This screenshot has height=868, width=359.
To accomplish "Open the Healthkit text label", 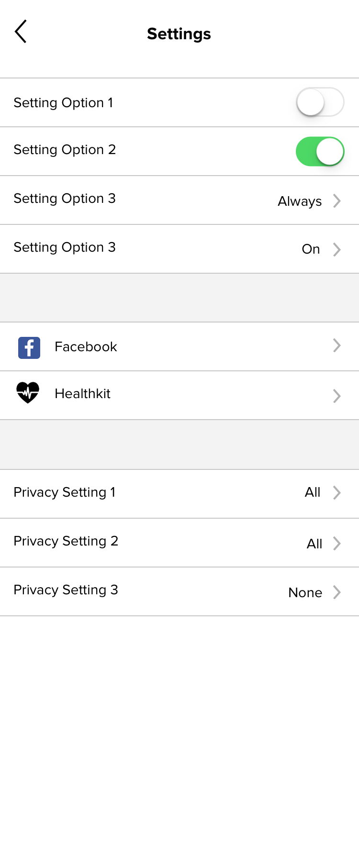I will 82,393.
